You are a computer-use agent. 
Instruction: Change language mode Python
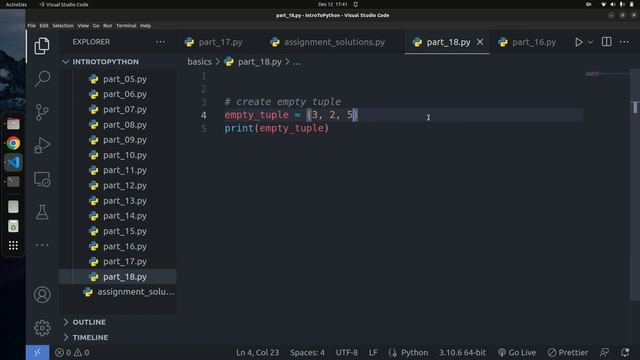coord(414,352)
